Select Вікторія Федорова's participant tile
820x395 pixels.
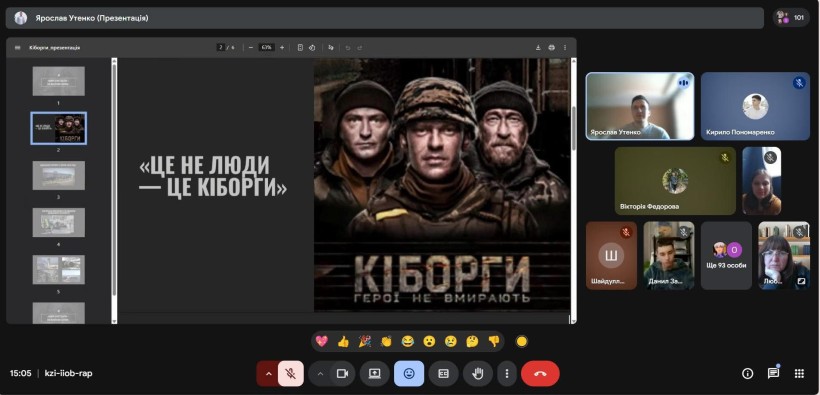[675, 180]
